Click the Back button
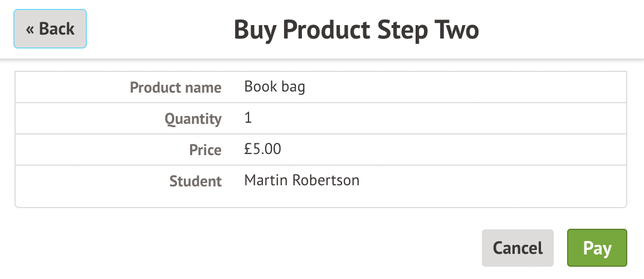The image size is (644, 279). tap(50, 29)
